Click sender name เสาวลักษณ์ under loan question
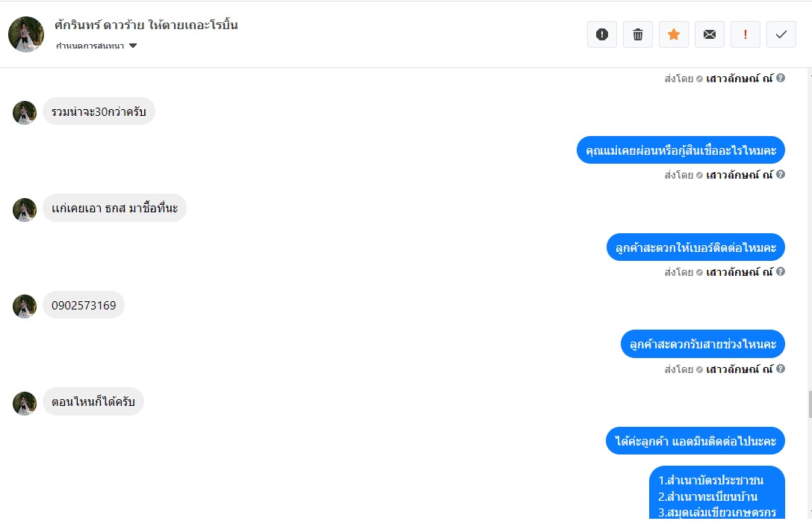Viewport: 812px width, 524px height. [x=739, y=175]
